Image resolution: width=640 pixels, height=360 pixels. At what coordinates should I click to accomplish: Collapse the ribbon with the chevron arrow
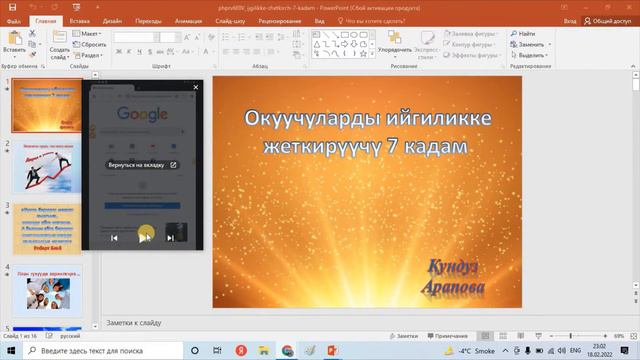(x=633, y=66)
